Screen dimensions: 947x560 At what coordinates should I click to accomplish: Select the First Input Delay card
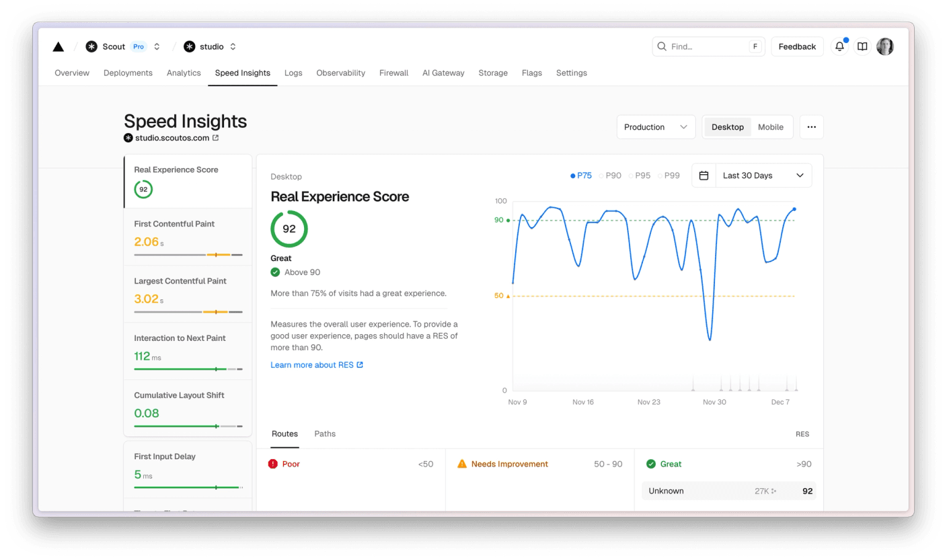click(188, 469)
